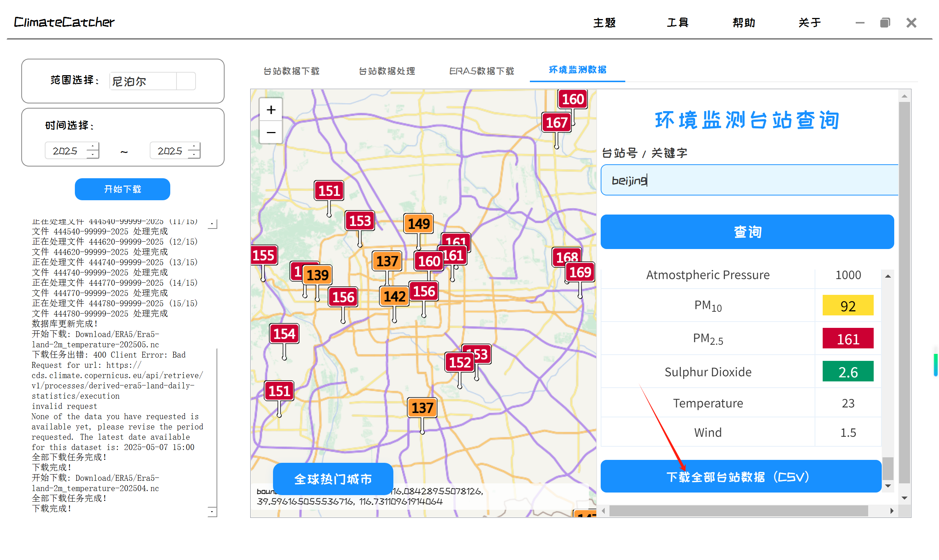Zoom out on the map
939x560 pixels.
[x=271, y=132]
